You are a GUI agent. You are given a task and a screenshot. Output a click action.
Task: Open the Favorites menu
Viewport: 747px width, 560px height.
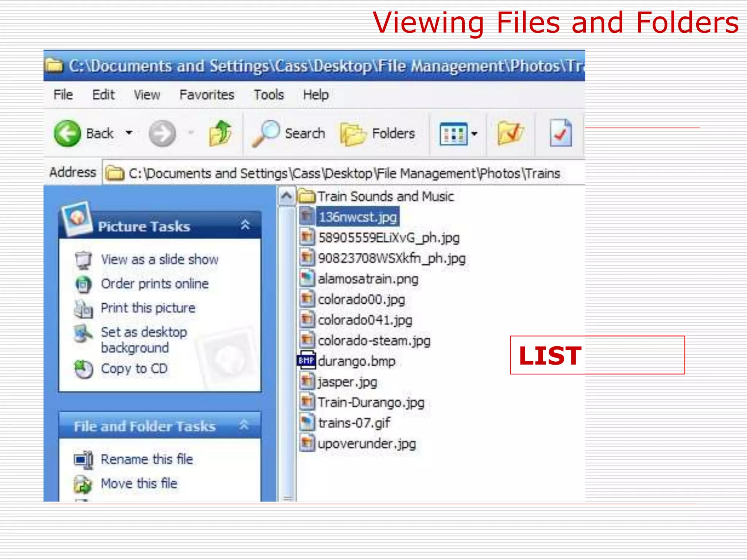tap(207, 95)
